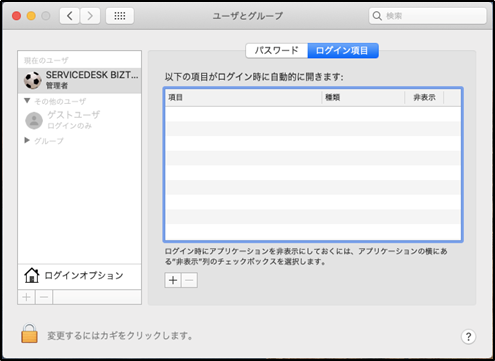495x361 pixels.
Task: Collapse the その他のユーザ section triangle
Action: [27, 101]
